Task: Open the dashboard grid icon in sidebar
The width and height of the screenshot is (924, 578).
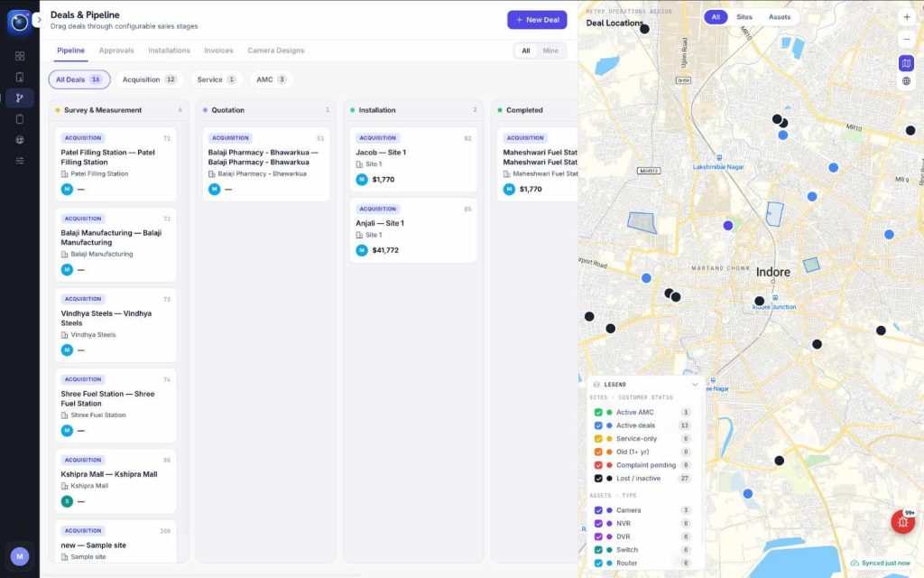Action: (x=20, y=56)
